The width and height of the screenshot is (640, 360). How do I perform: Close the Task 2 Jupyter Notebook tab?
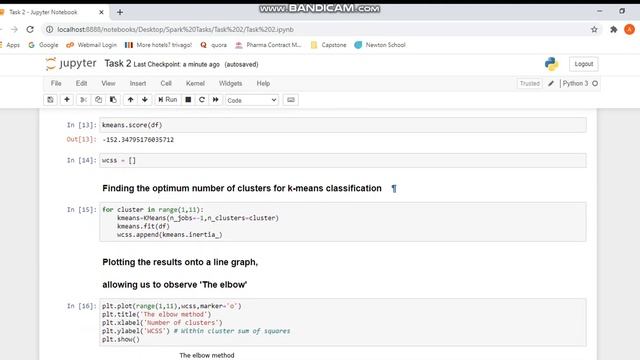[101, 12]
